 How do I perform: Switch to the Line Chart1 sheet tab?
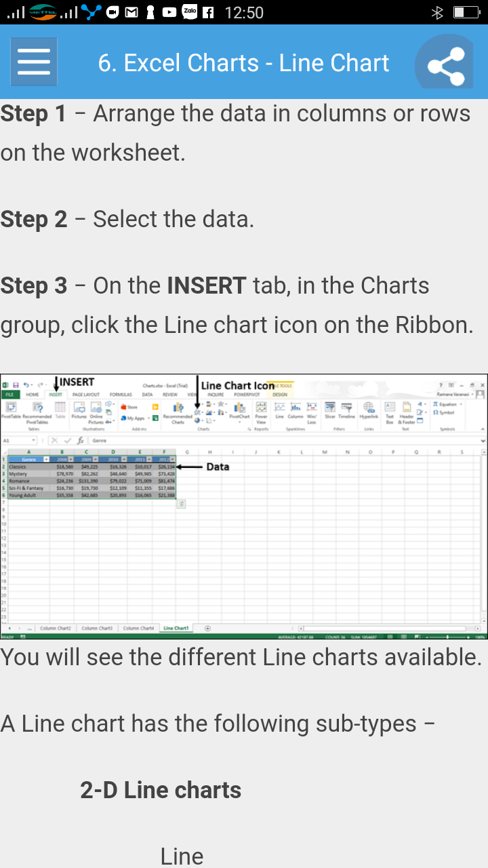176,628
